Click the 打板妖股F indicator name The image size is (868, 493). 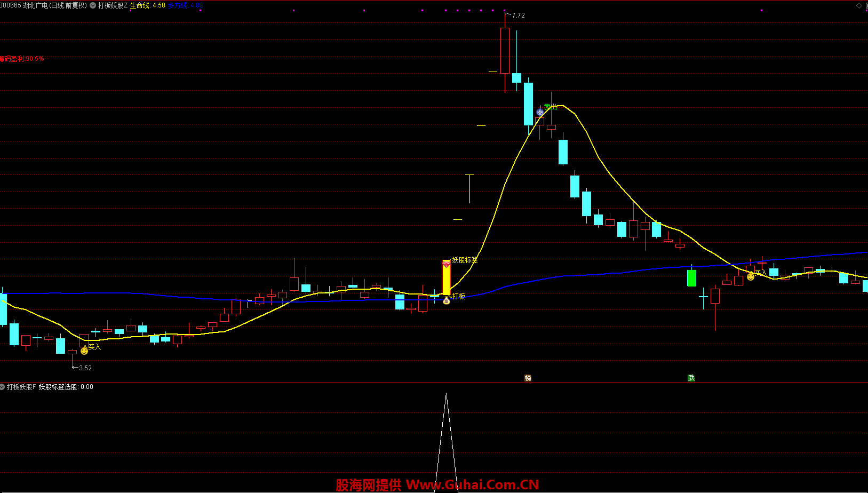pos(21,387)
